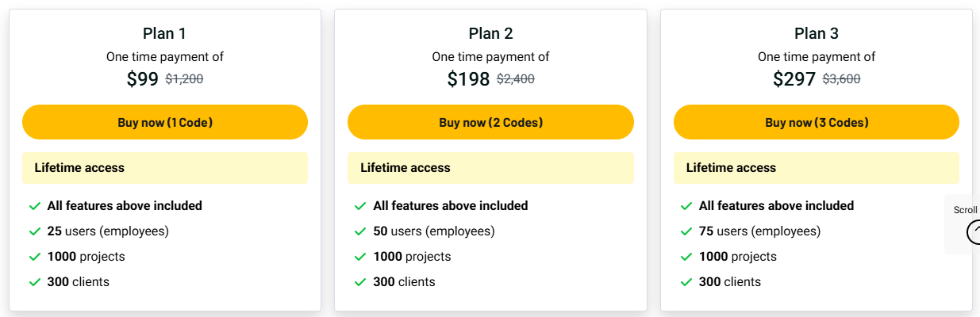Click the Lifetime access banner in Plan 1
This screenshot has width=980, height=317.
(165, 168)
